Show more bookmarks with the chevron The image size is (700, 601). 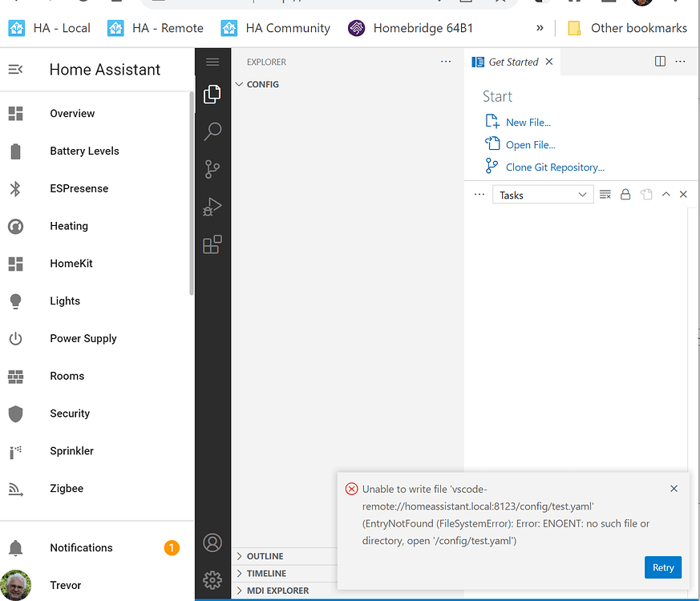[x=540, y=28]
